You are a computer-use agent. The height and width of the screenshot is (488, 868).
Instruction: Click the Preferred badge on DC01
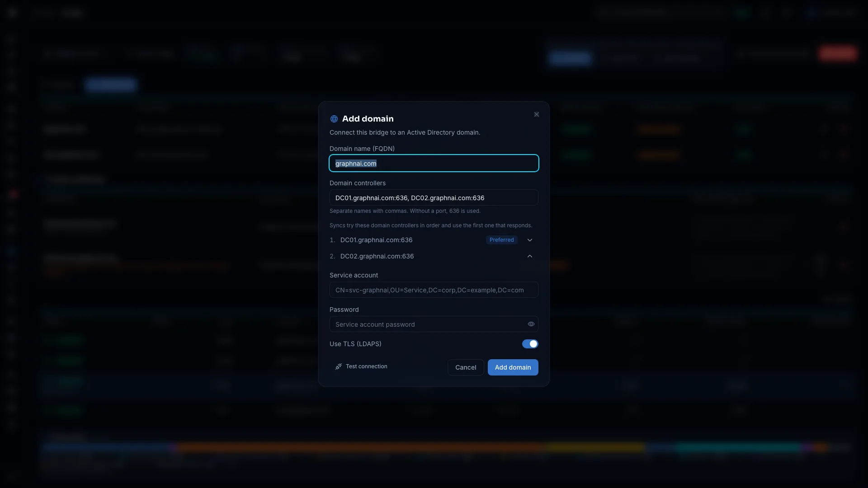502,240
